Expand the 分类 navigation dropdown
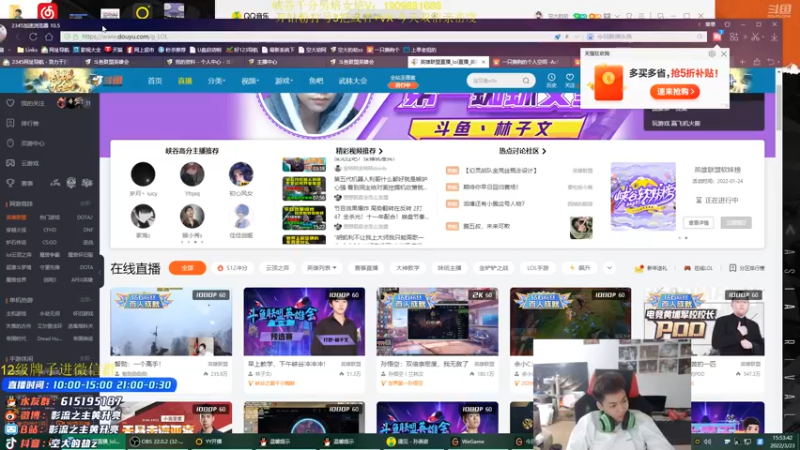This screenshot has height=450, width=800. click(x=216, y=81)
